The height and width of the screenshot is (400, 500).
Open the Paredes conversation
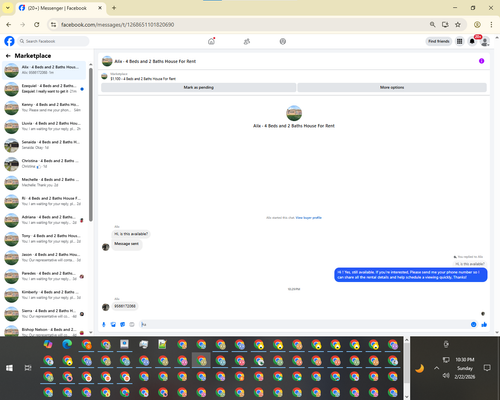click(x=44, y=276)
